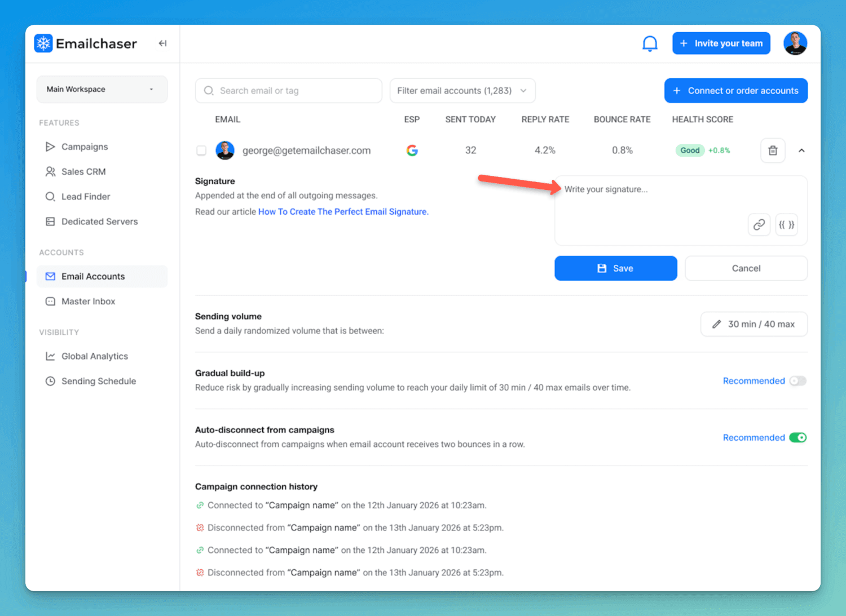Screen dimensions: 846x616
Task: Disable the Auto-disconnect from campaigns toggle
Action: pos(797,438)
